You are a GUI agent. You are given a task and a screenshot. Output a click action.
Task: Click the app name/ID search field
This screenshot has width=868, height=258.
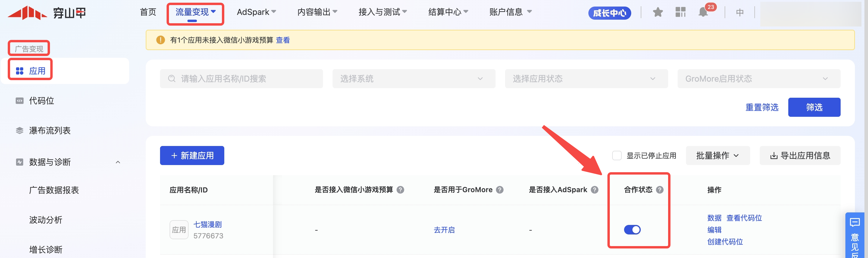(x=241, y=79)
